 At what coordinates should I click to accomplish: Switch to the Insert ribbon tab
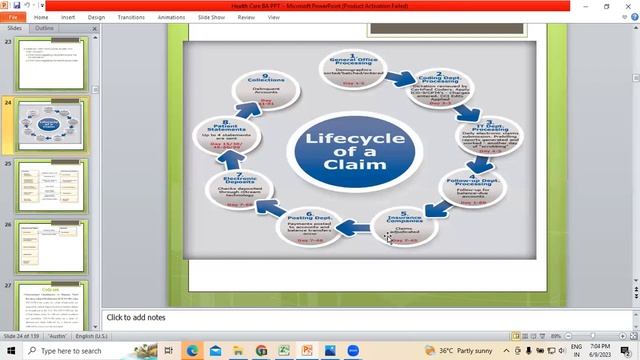68,18
